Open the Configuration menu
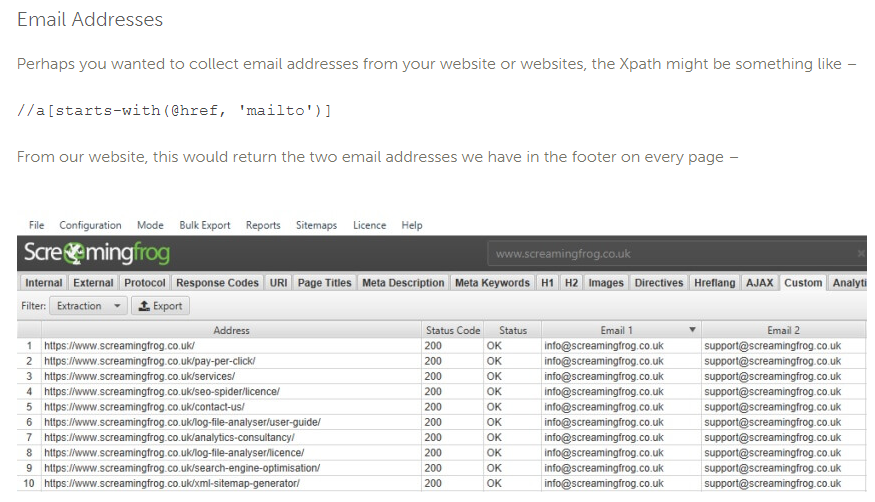 tap(90, 225)
